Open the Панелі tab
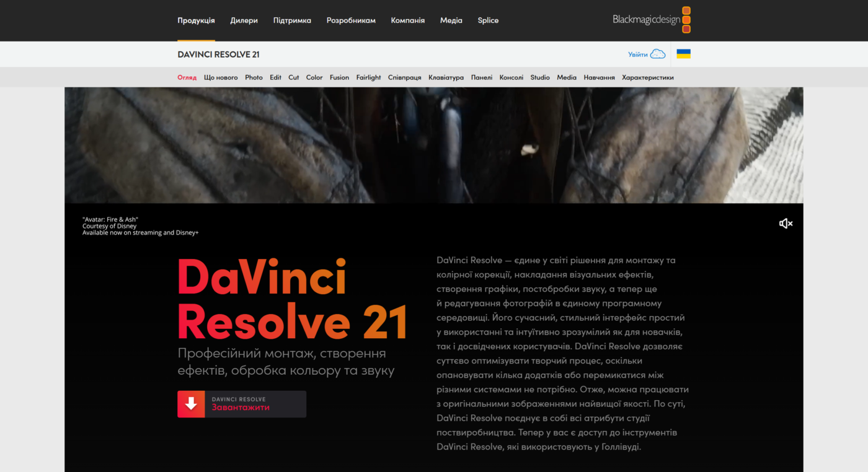This screenshot has width=868, height=472. 482,77
